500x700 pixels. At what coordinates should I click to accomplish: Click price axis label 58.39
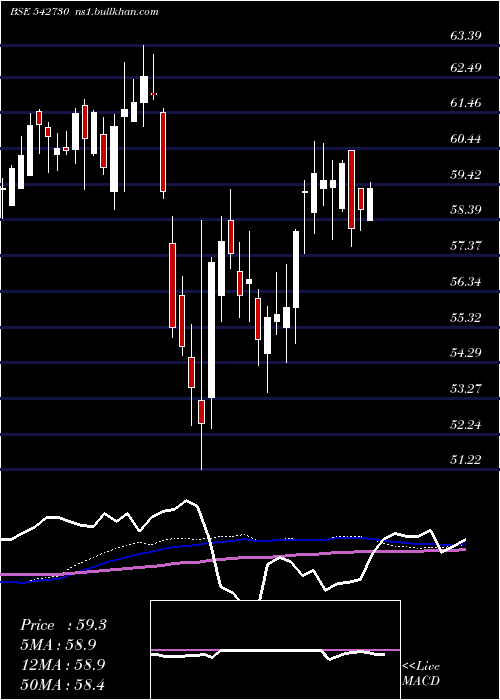[466, 209]
